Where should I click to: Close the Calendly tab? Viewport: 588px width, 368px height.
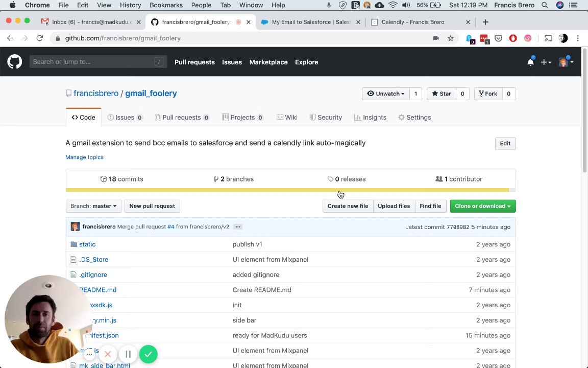(x=468, y=22)
